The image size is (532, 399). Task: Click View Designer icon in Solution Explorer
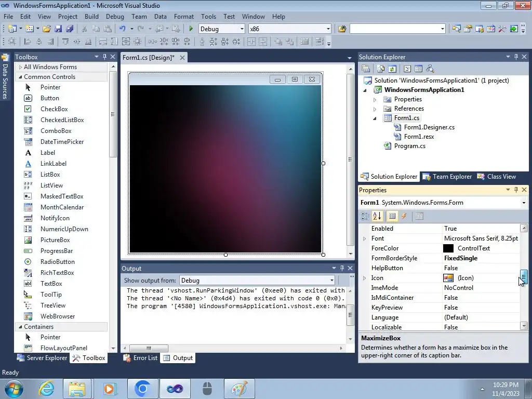418,69
